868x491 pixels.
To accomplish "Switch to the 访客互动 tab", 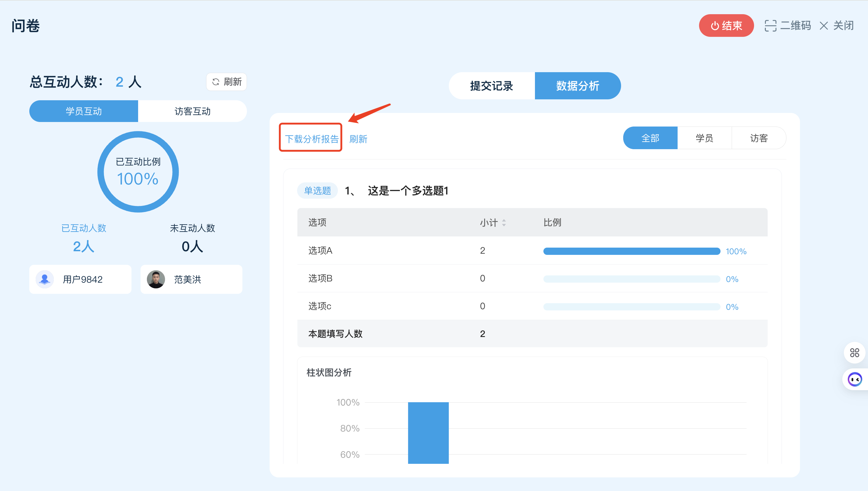I will pyautogui.click(x=192, y=111).
